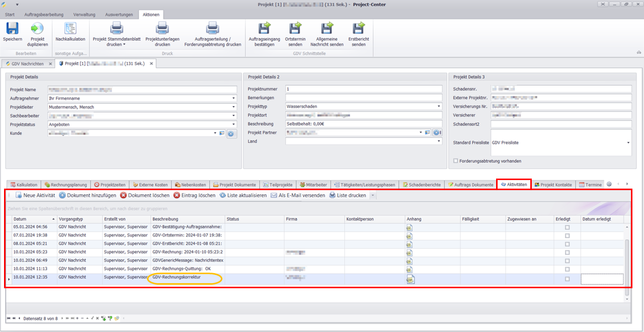The image size is (644, 332).
Task: Click Auftragseingang bestätigen icon
Action: [x=264, y=28]
